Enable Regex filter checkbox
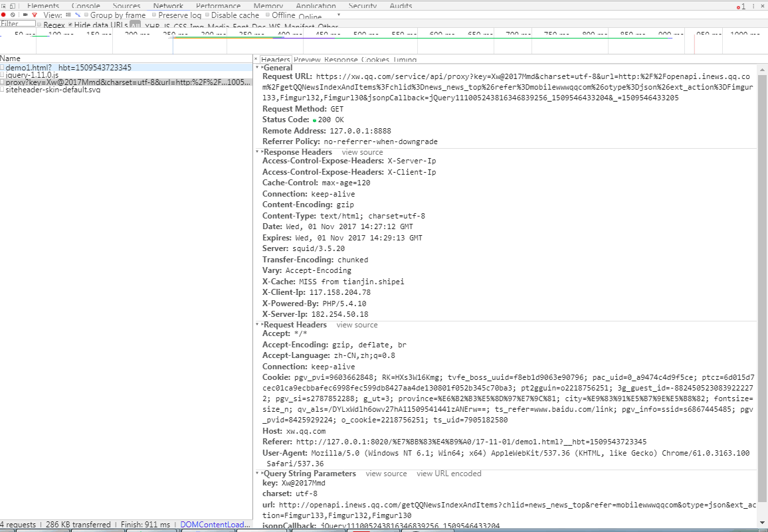The width and height of the screenshot is (768, 532). coord(39,25)
